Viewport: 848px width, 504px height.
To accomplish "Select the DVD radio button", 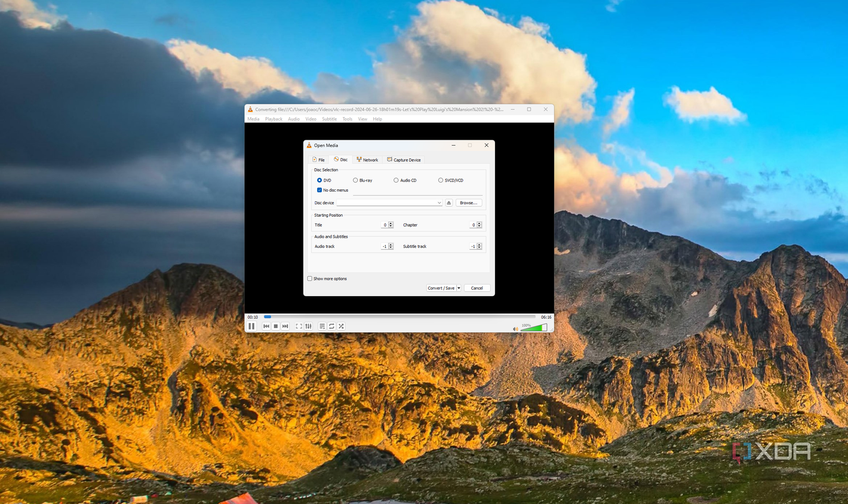I will (x=319, y=180).
